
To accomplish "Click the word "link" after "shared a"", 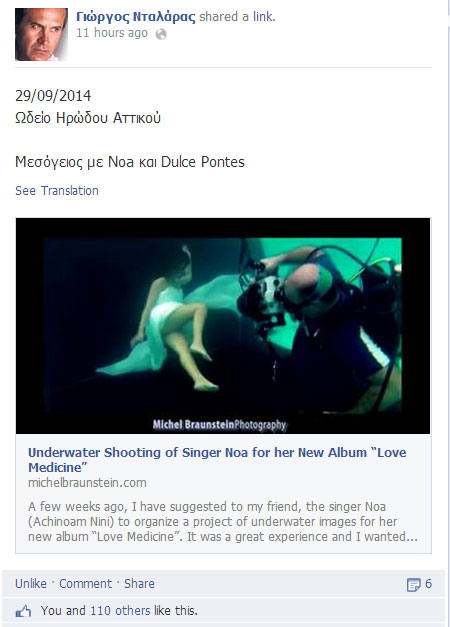I will (x=263, y=17).
